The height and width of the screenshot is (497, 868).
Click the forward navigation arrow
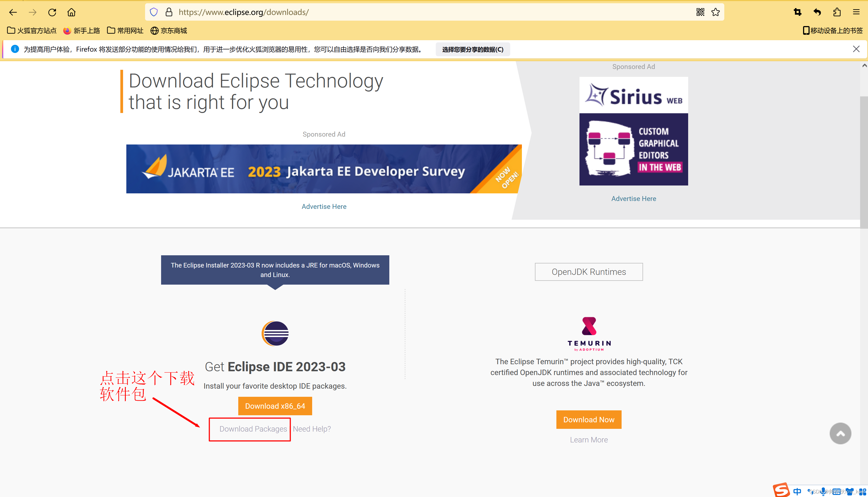pyautogui.click(x=32, y=12)
